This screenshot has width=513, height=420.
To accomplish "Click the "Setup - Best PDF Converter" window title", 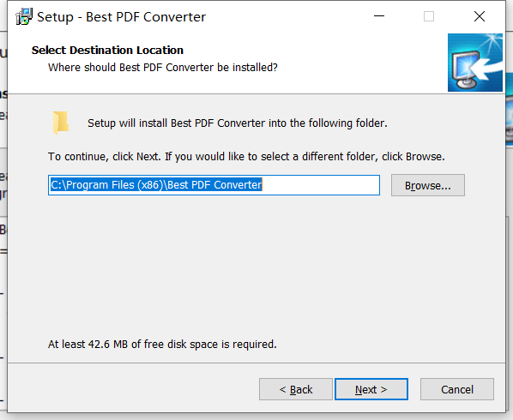I will [121, 17].
